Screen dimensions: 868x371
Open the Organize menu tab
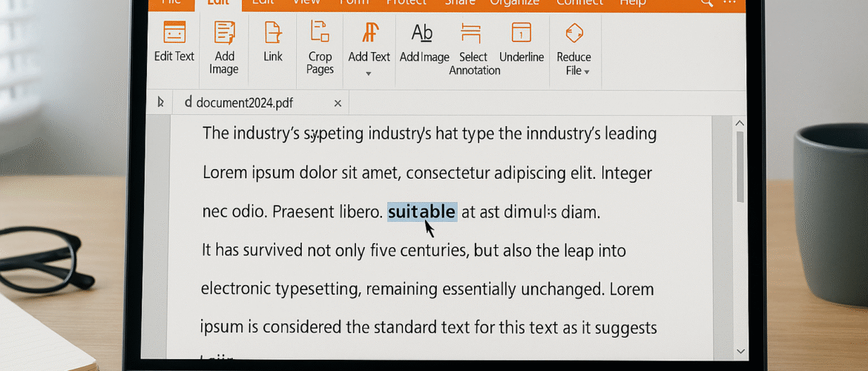(x=513, y=2)
